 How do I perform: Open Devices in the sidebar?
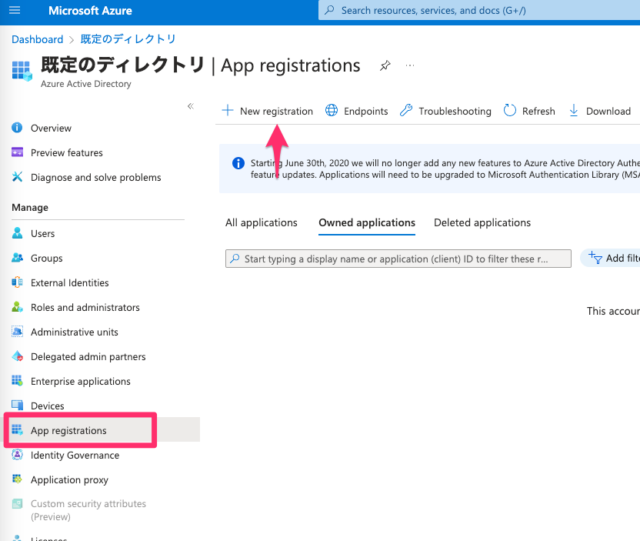[47, 406]
